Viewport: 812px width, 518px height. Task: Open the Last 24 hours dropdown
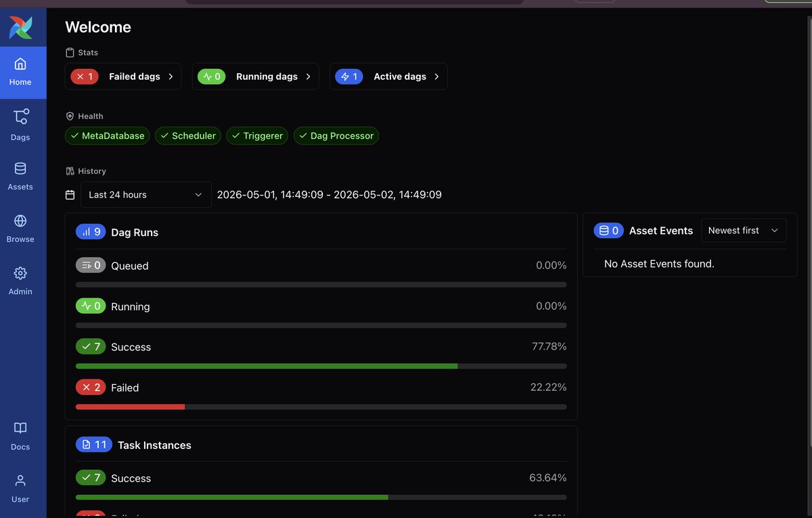(146, 195)
